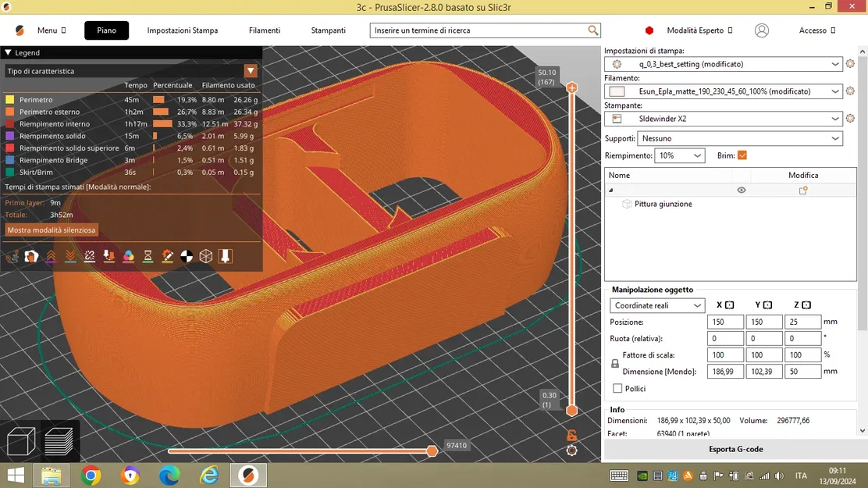This screenshot has height=488, width=868.
Task: Open the user account profile icon
Action: tap(762, 30)
